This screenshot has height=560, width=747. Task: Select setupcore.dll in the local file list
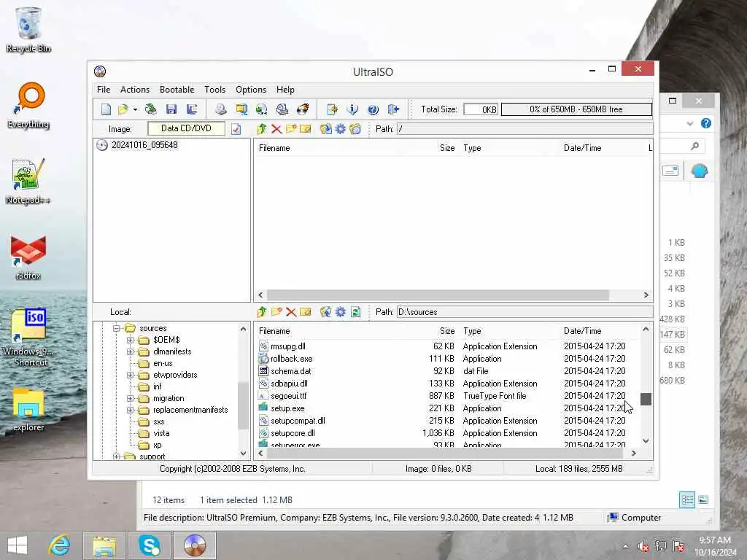tap(293, 433)
